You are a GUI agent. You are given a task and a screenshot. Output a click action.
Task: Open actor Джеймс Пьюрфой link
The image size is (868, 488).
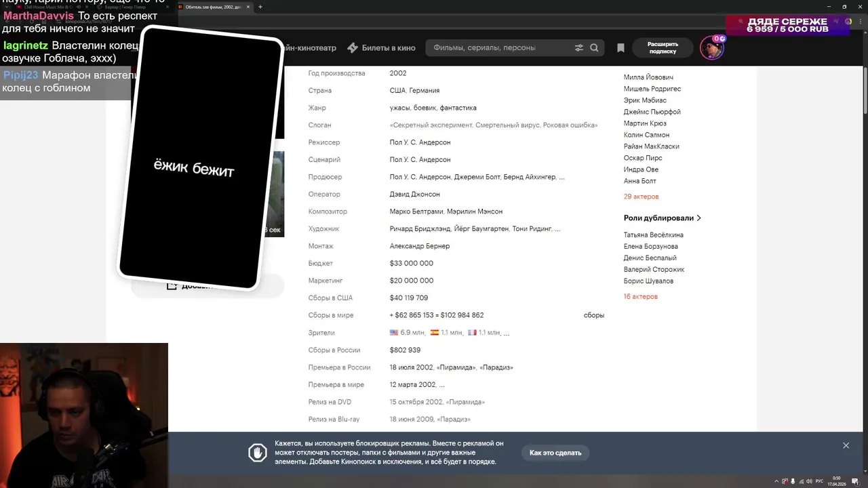click(652, 112)
